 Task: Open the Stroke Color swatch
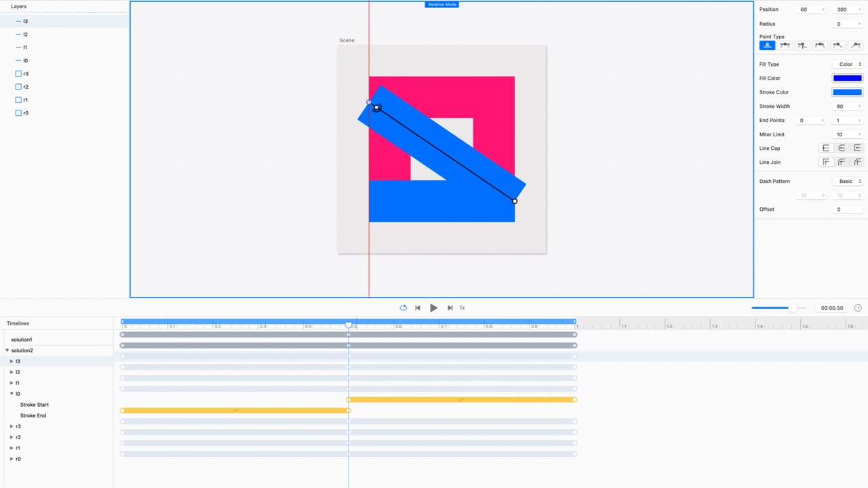(x=847, y=92)
